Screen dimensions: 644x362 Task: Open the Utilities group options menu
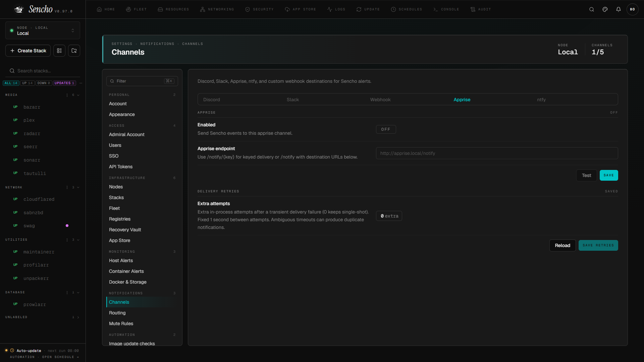point(67,240)
